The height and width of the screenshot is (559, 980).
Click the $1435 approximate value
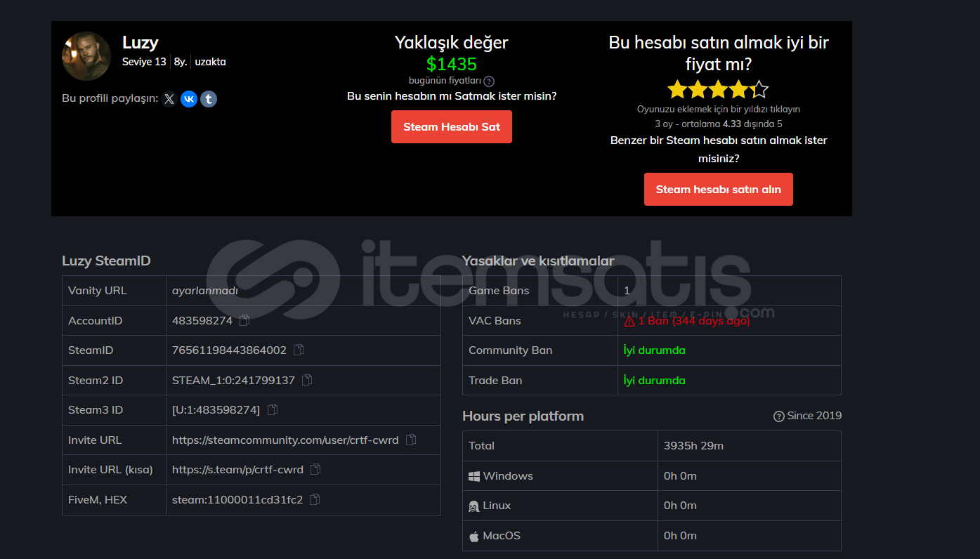[452, 64]
